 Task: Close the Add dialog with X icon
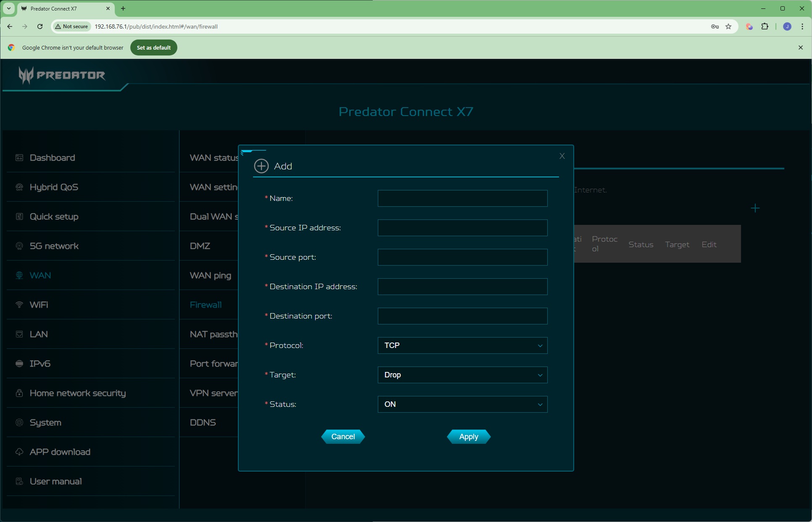[562, 156]
